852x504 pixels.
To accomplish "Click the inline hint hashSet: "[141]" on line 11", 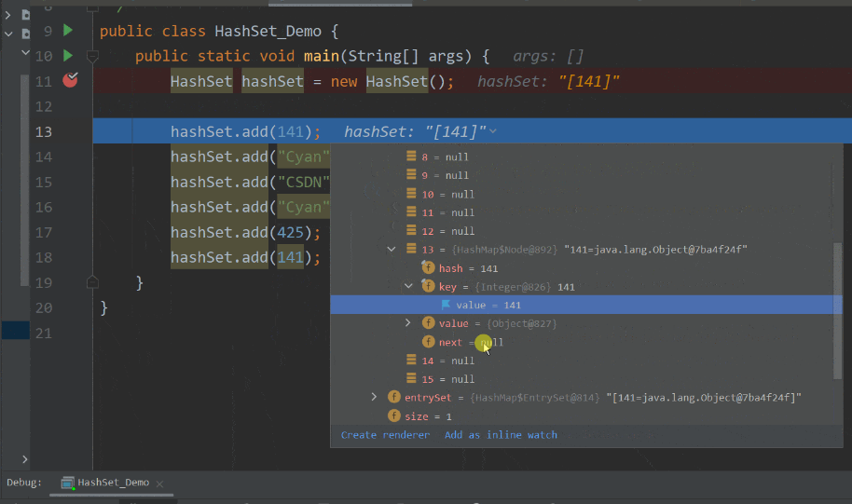I will tap(548, 81).
